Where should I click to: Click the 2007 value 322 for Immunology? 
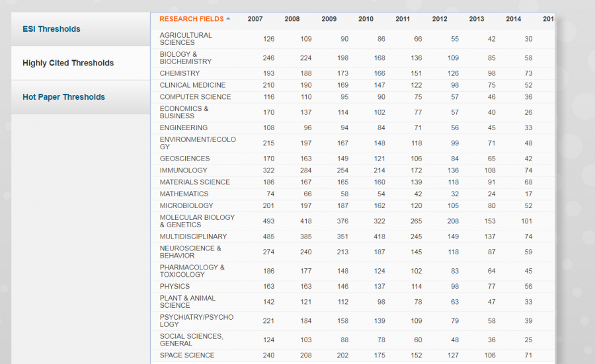coord(268,170)
